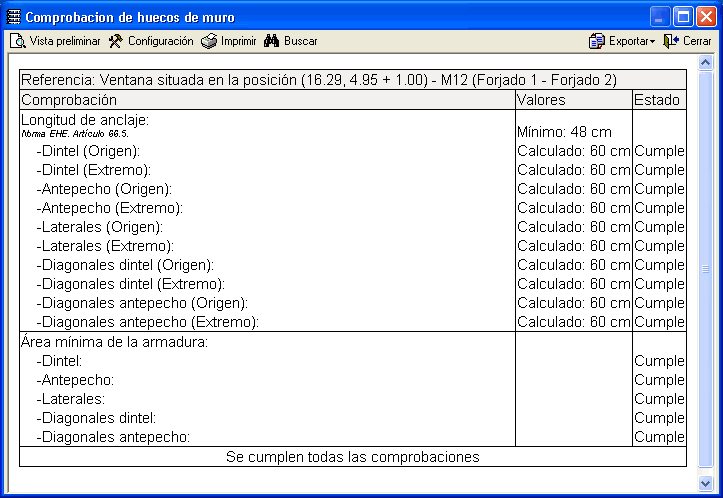The height and width of the screenshot is (498, 723).
Task: Click '-Dintel:' under Área mínima
Action: click(59, 361)
